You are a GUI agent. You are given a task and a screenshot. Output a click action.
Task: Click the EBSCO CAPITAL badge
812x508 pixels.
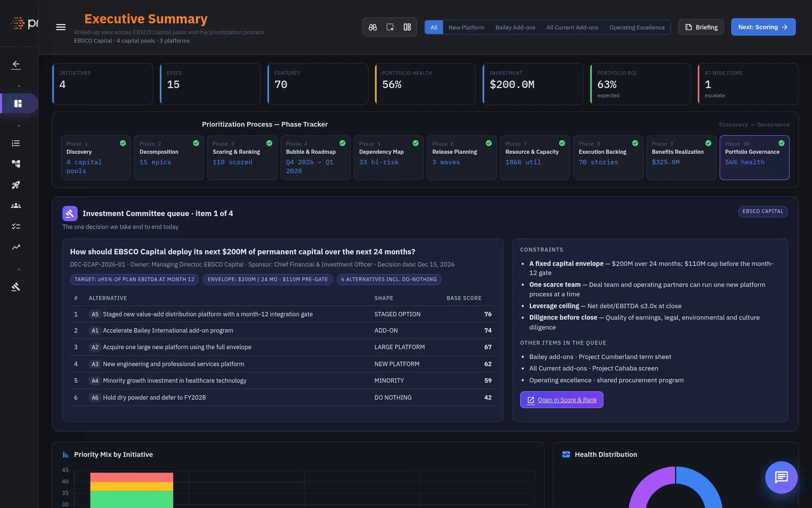tap(763, 211)
